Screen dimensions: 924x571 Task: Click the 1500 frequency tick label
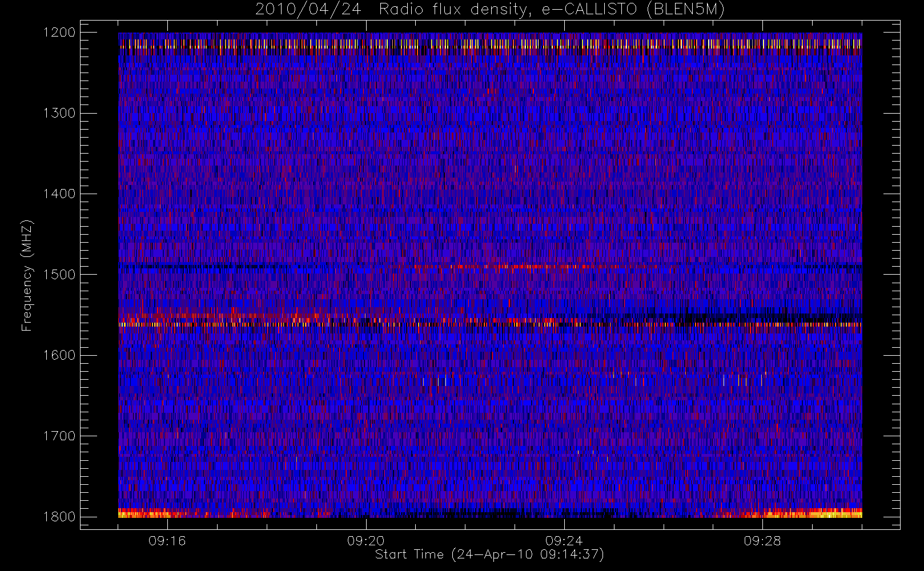[x=59, y=275]
